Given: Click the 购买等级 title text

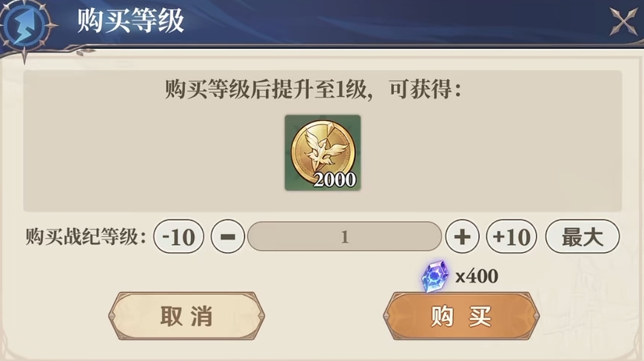Looking at the screenshot, I should 130,21.
